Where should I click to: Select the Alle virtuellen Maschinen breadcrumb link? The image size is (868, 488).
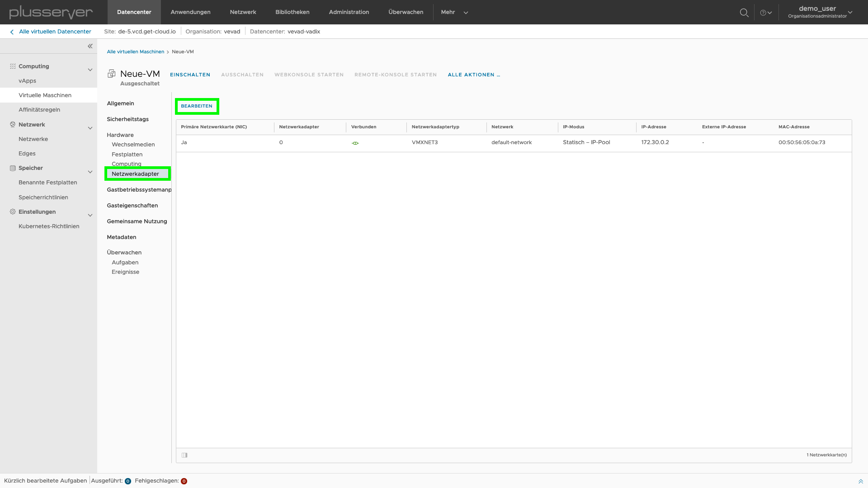pyautogui.click(x=135, y=51)
